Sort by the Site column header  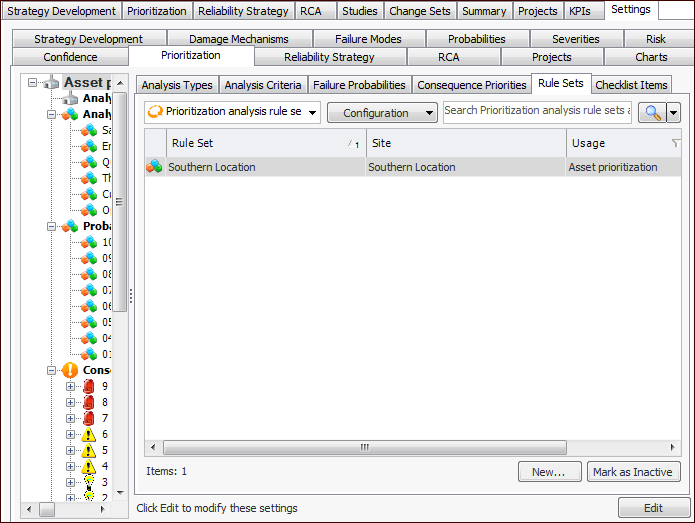[x=466, y=143]
